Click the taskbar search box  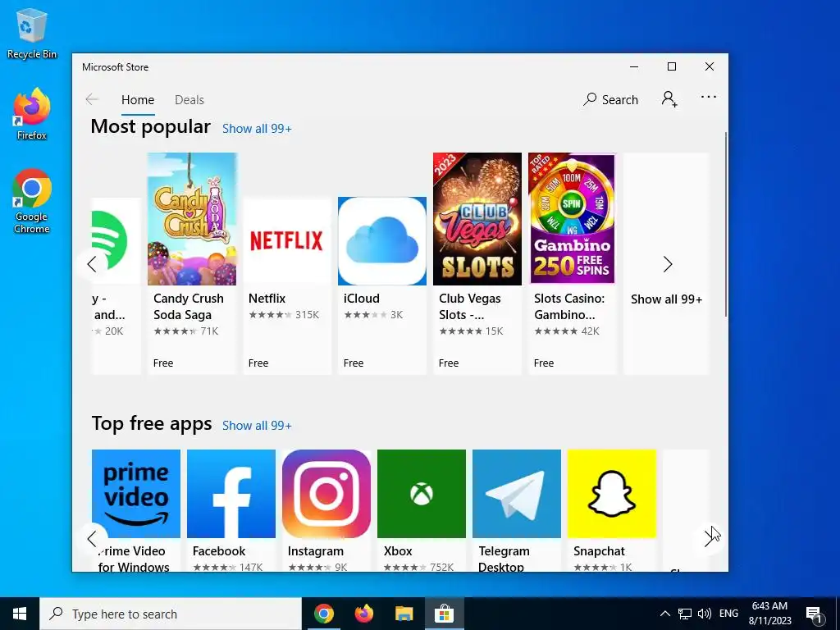pyautogui.click(x=171, y=614)
